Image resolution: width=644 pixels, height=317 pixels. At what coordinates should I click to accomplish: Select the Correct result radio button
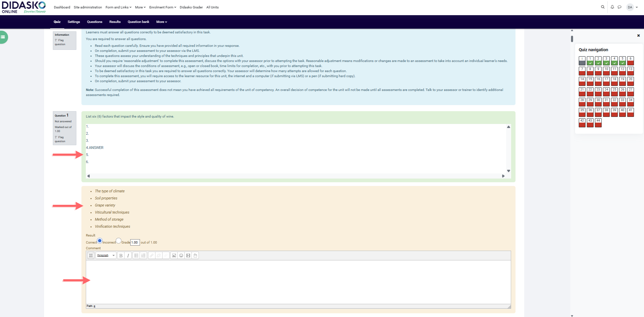pos(100,241)
